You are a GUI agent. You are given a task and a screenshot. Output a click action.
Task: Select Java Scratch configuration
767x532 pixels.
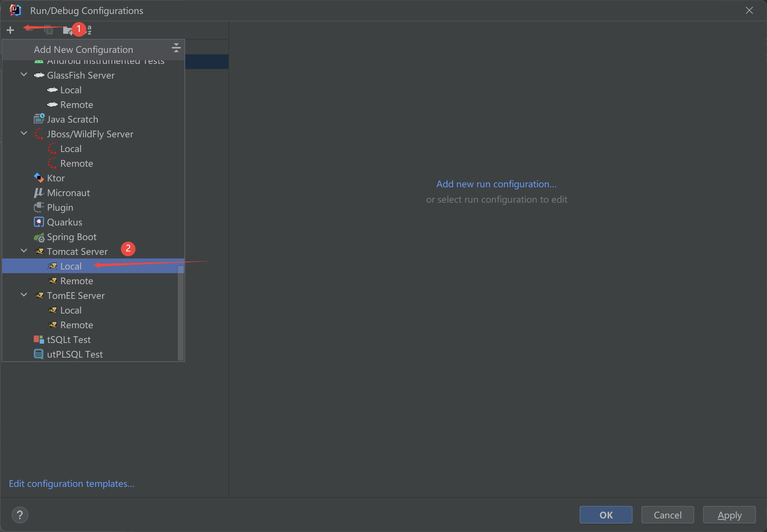pos(72,119)
